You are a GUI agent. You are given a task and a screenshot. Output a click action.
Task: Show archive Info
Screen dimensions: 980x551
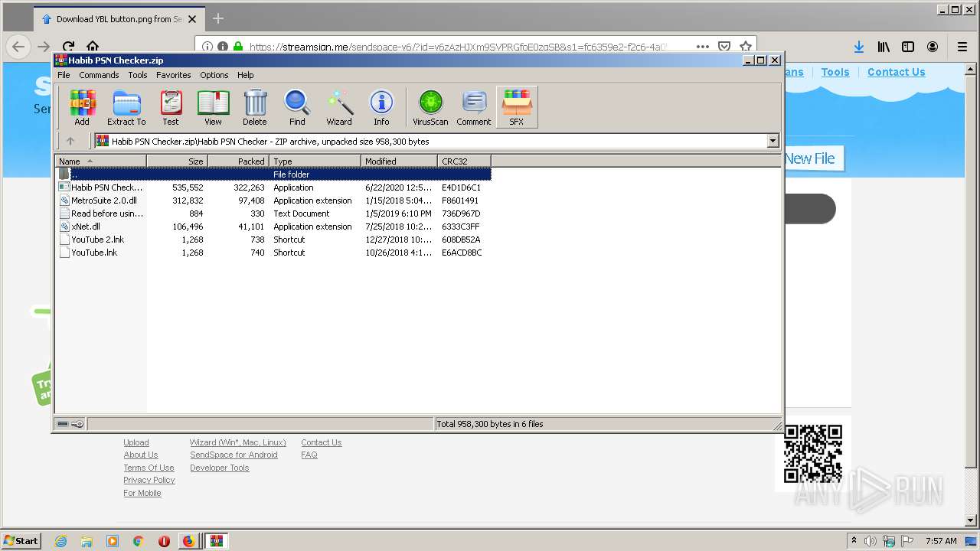click(x=381, y=107)
